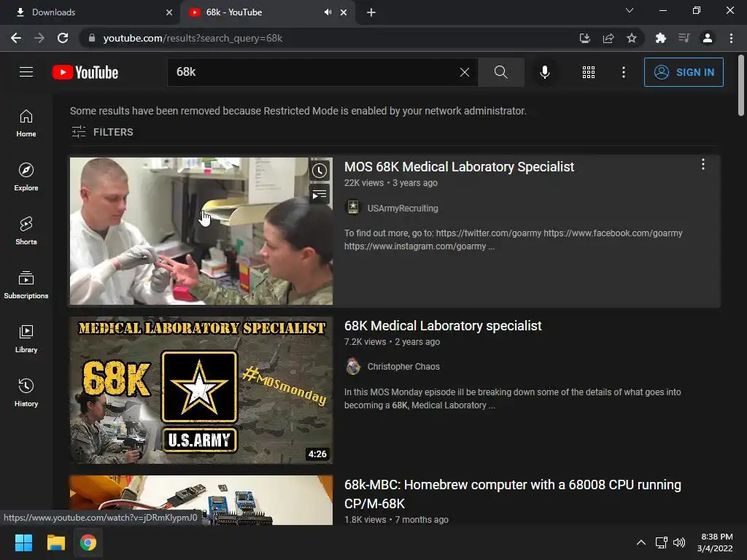Start voice search with microphone icon
747x560 pixels.
pyautogui.click(x=544, y=72)
